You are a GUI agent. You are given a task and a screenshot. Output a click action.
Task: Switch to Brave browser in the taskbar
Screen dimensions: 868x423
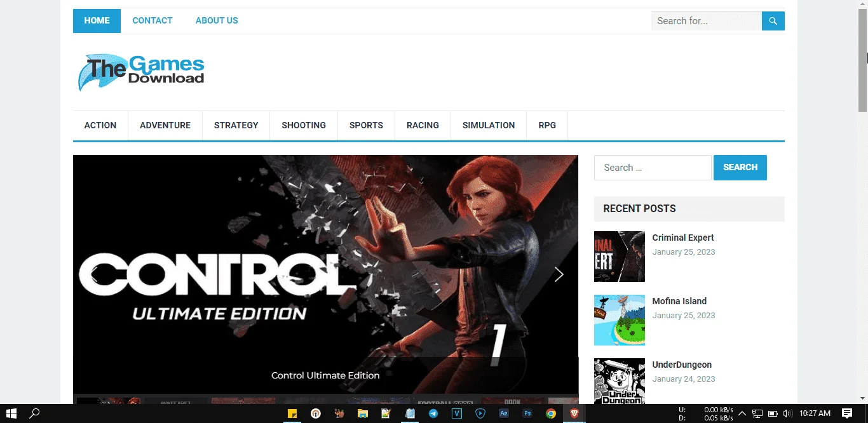coord(574,413)
